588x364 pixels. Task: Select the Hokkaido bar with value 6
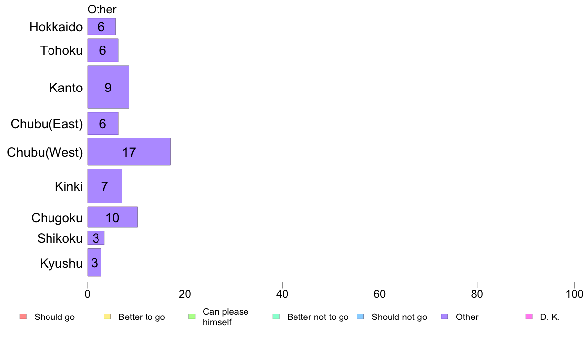click(x=101, y=27)
